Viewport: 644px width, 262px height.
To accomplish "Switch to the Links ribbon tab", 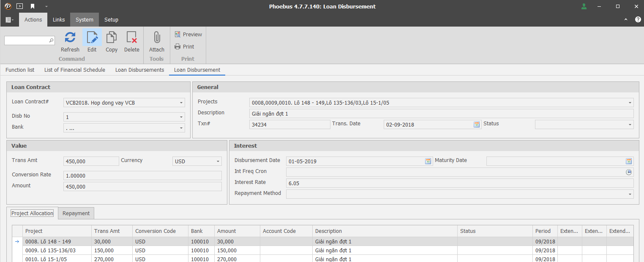I will [59, 20].
